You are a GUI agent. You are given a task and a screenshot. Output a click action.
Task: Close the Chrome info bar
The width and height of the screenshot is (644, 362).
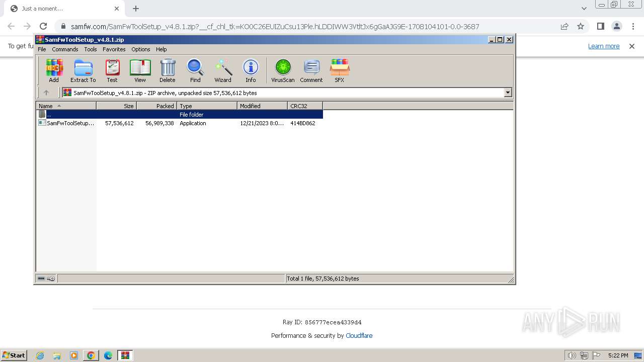pyautogui.click(x=632, y=46)
